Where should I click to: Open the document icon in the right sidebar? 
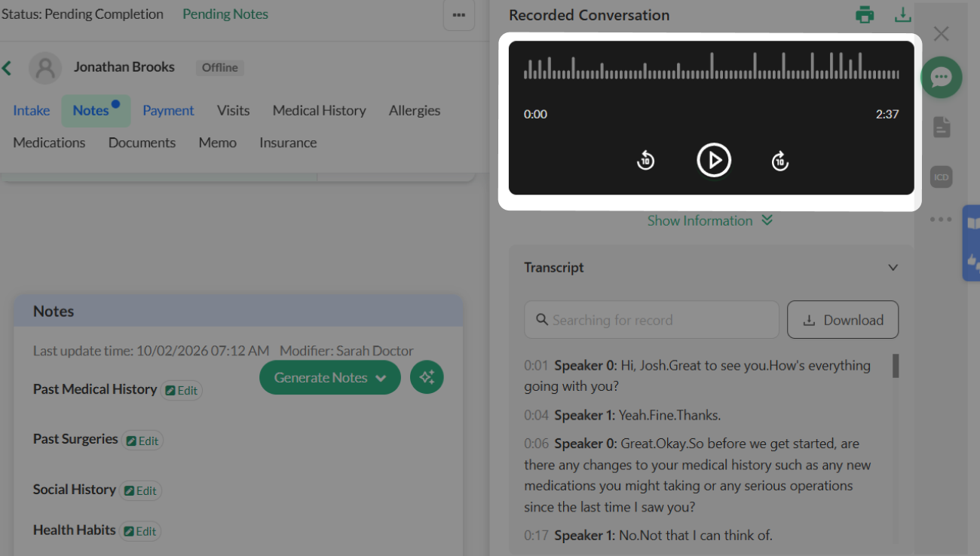(941, 127)
